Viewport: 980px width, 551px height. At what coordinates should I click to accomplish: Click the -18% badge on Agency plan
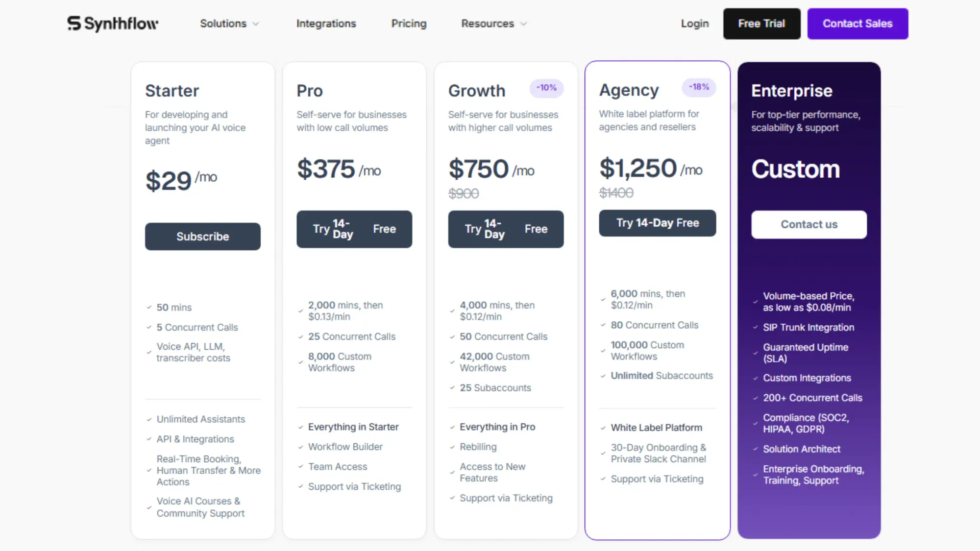[x=699, y=87]
